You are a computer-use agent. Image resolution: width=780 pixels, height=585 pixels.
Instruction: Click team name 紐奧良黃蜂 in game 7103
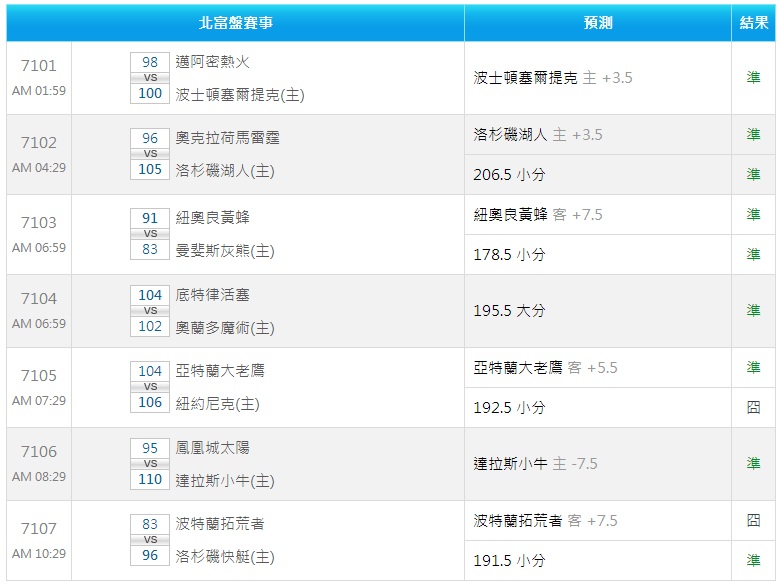212,217
